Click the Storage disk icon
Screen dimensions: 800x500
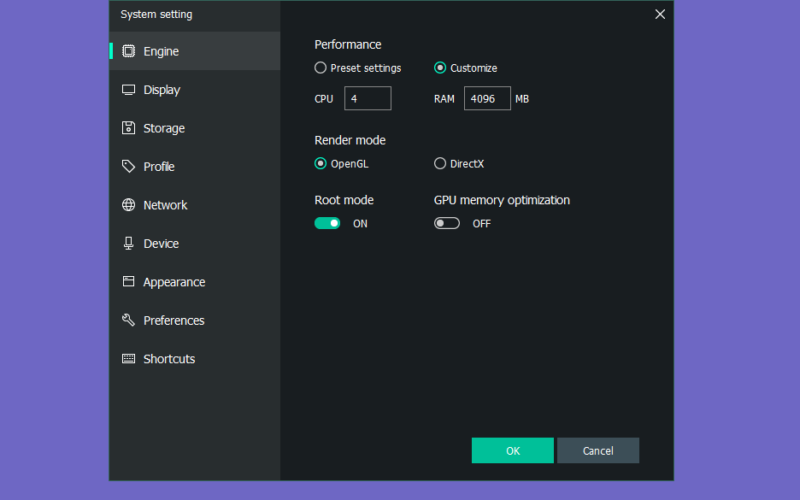[x=129, y=128]
